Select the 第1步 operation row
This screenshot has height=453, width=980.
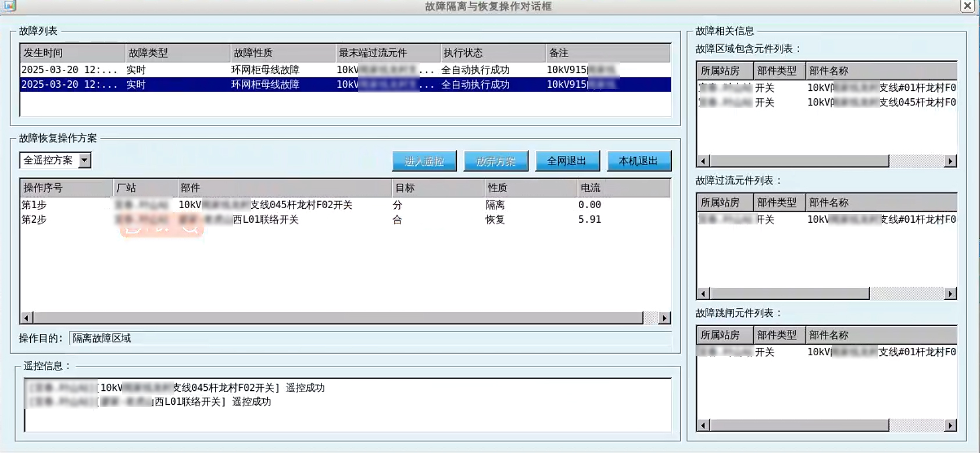[345, 205]
